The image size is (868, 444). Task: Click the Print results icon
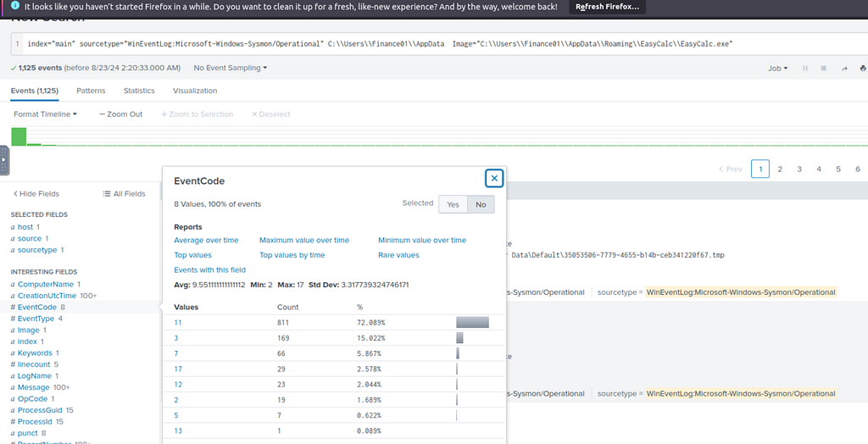point(862,68)
